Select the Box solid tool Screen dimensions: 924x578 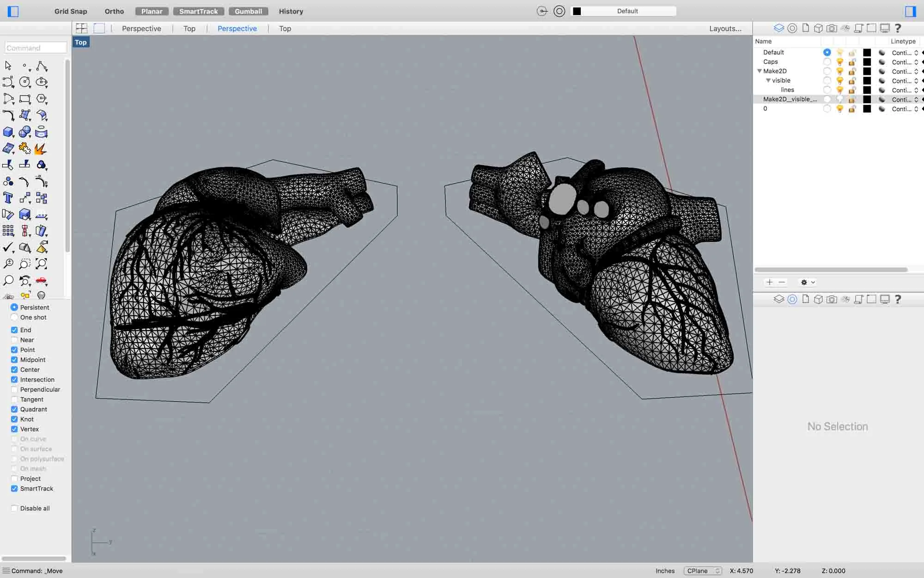(8, 132)
